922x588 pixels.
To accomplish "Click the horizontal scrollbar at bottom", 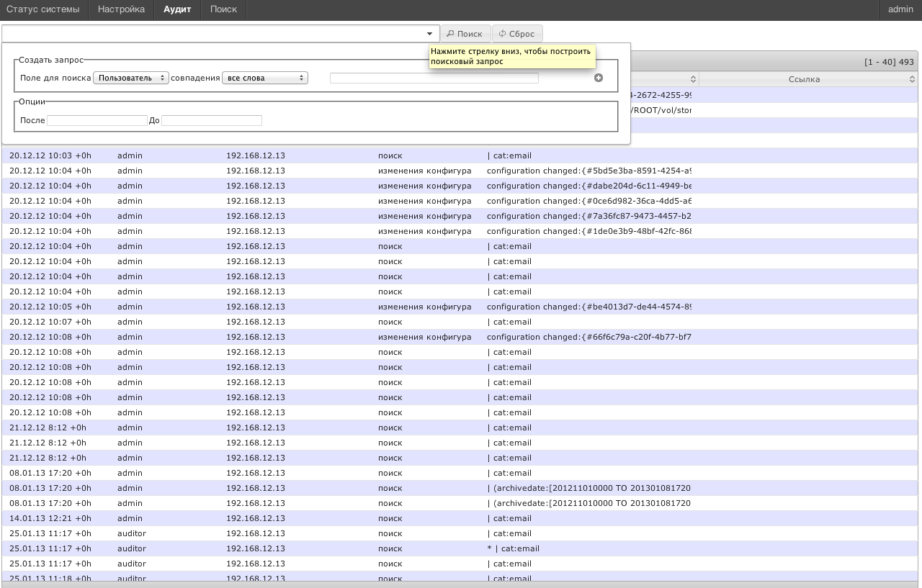I will coord(461,584).
